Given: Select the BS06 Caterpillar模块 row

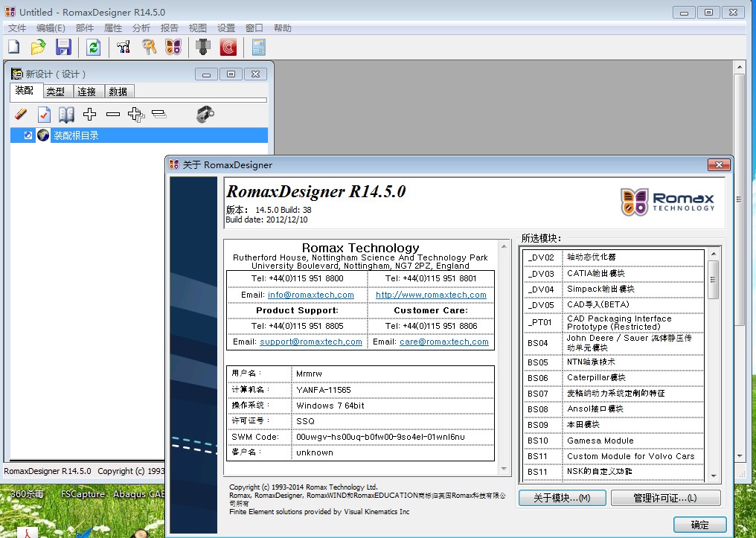Looking at the screenshot, I should click(x=613, y=378).
